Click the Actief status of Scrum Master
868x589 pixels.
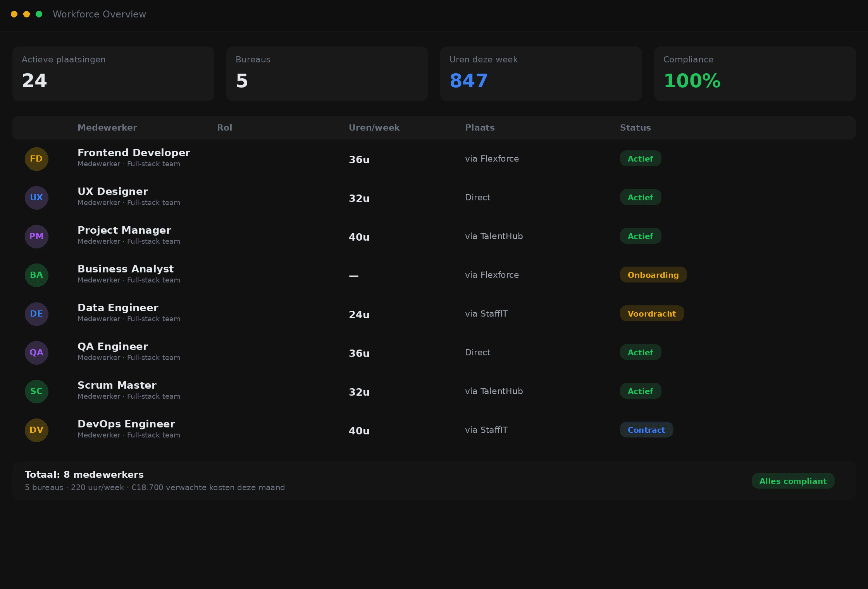tap(641, 391)
